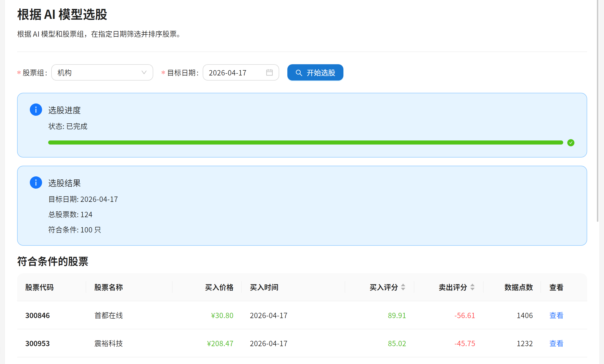
Task: Click info icon beside 选股进度
Action: pyautogui.click(x=36, y=110)
